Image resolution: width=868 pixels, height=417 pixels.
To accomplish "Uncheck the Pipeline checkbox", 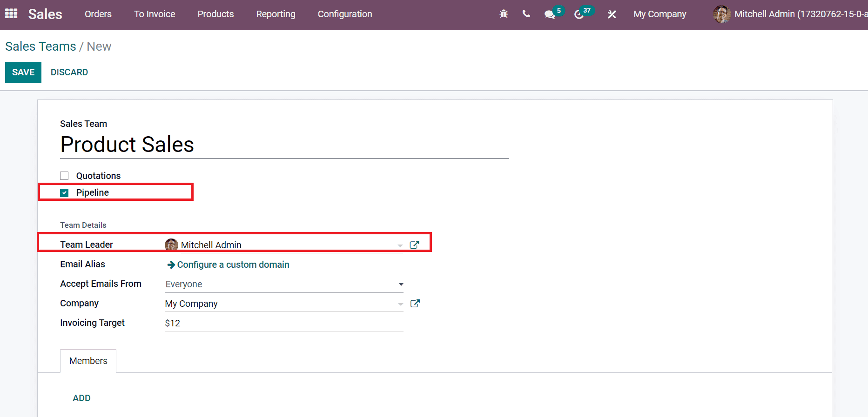I will [x=64, y=192].
